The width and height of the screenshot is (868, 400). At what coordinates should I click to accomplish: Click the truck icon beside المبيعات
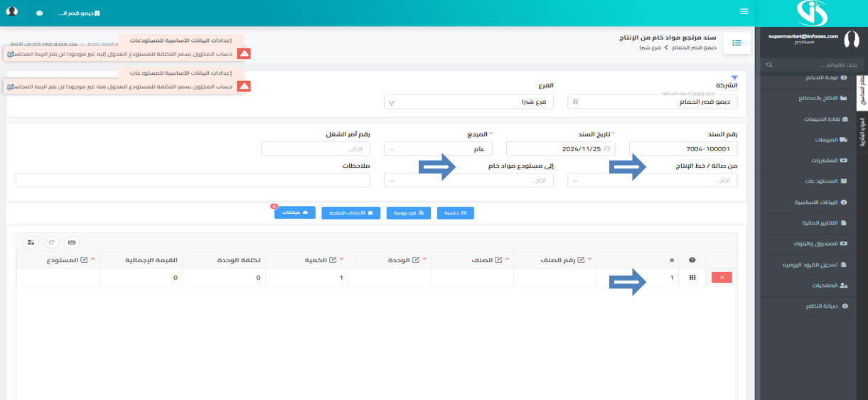(845, 140)
